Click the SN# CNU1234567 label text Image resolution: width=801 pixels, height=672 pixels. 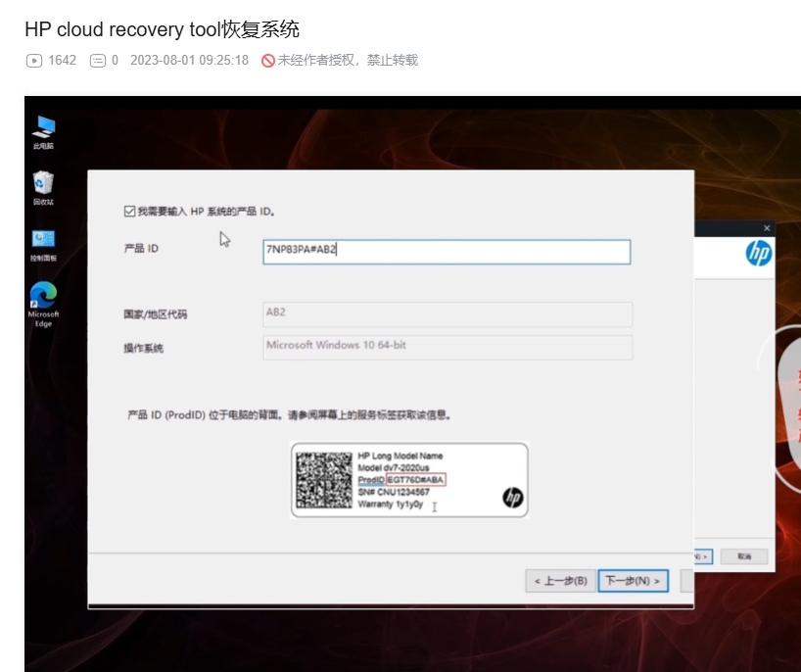[x=394, y=492]
